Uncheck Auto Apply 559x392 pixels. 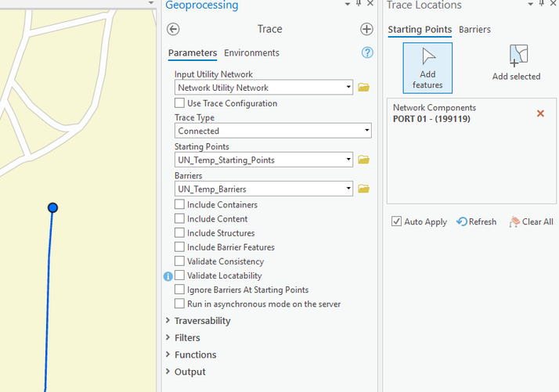[396, 221]
